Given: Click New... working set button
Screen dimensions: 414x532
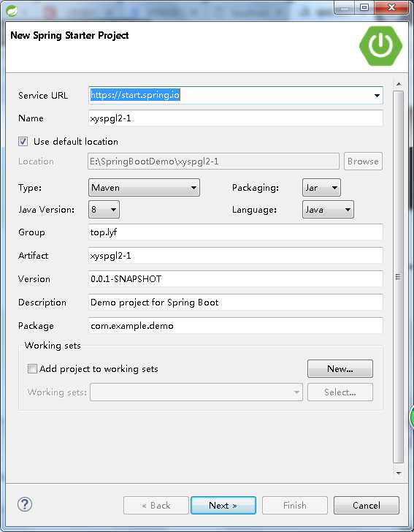Looking at the screenshot, I should click(340, 369).
